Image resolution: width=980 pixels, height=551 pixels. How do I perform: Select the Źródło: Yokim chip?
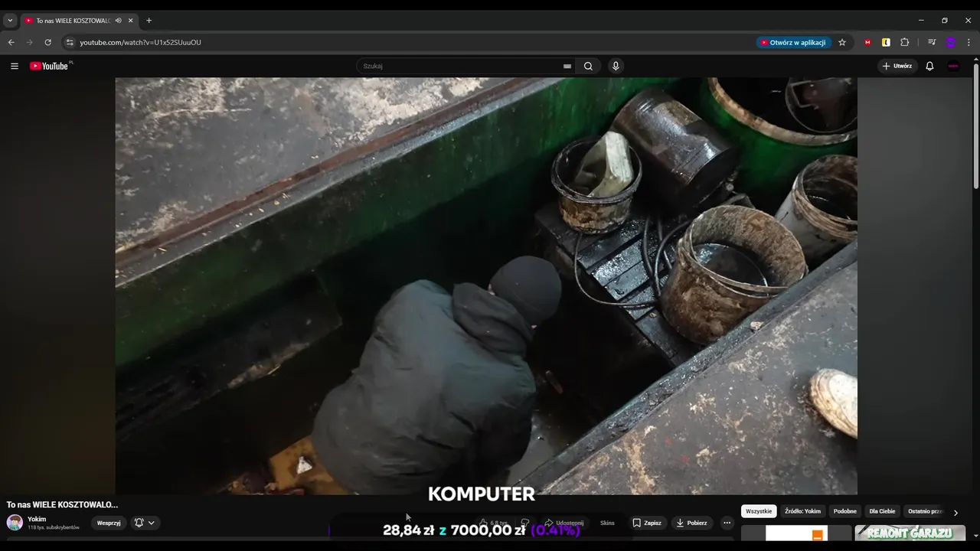pyautogui.click(x=802, y=511)
